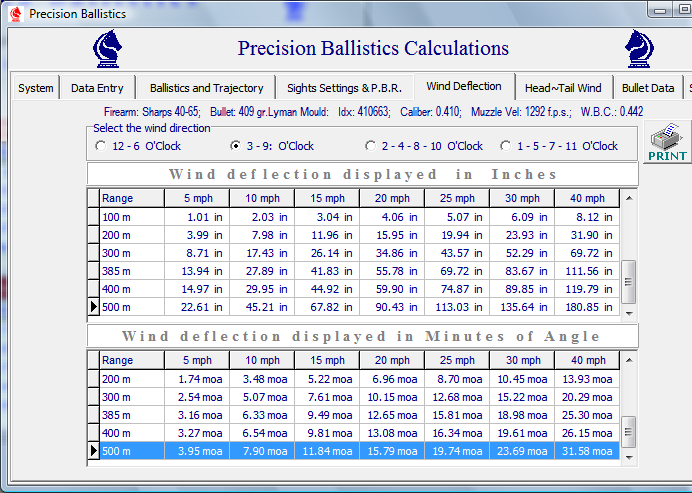
Task: Open Ballistics and Trajectory tab
Action: tap(206, 88)
